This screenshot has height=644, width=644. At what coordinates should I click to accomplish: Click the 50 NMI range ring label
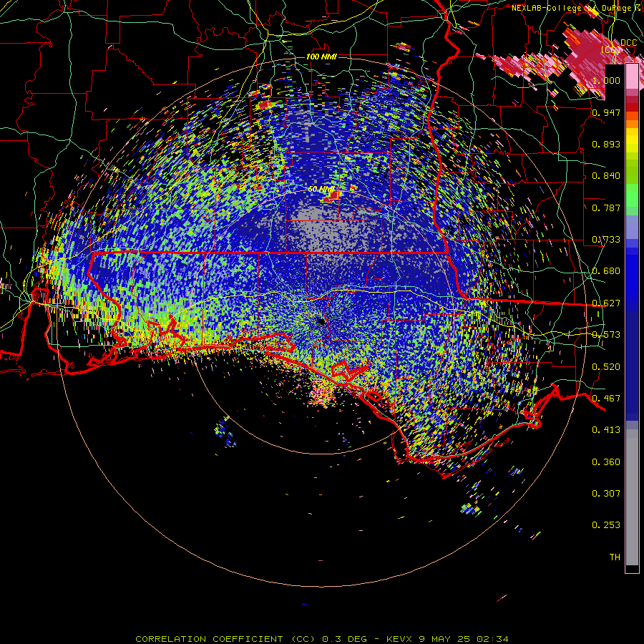321,190
